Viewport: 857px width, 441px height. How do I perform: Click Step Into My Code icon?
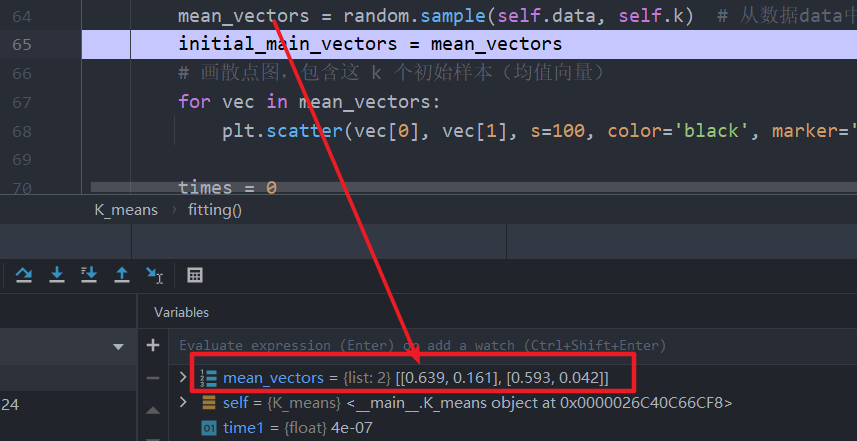[x=89, y=274]
